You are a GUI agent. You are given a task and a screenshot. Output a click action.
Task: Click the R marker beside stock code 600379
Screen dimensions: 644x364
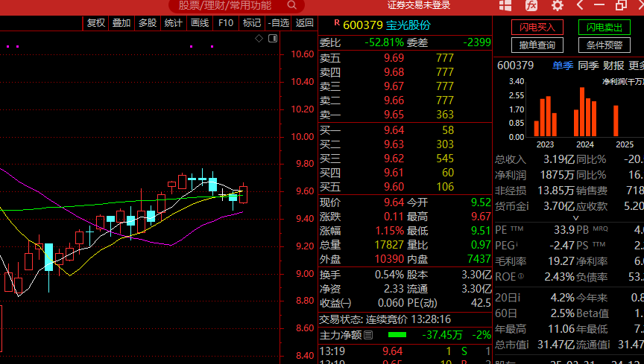pos(337,22)
